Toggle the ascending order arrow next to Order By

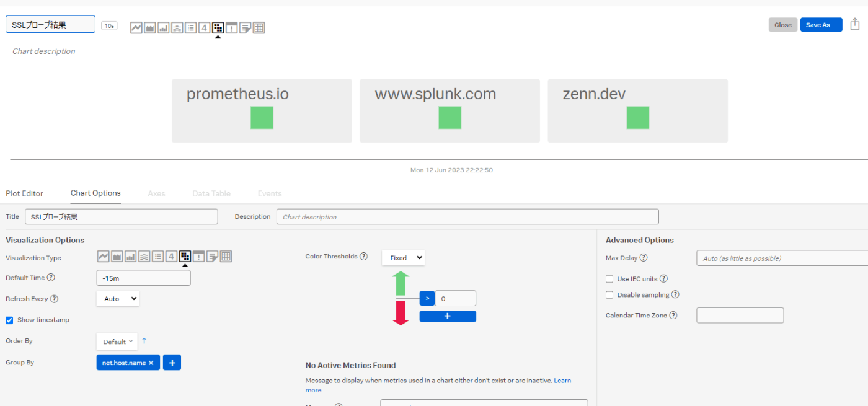(144, 341)
